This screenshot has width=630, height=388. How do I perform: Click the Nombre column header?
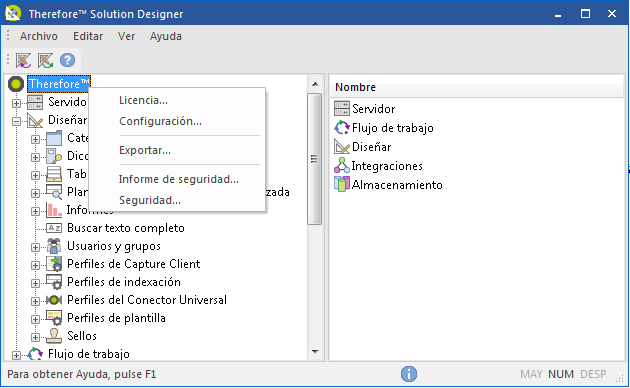pos(477,87)
